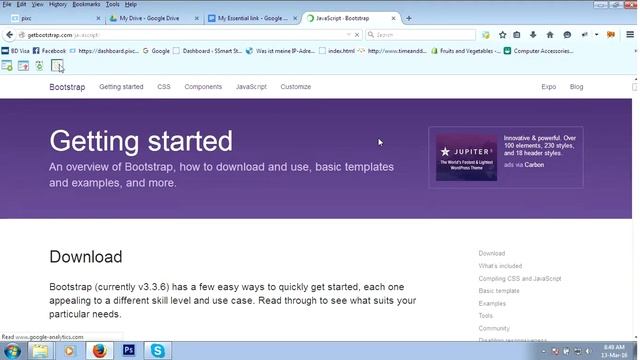Open the File menu
The width and height of the screenshot is (640, 360).
[x=7, y=4]
